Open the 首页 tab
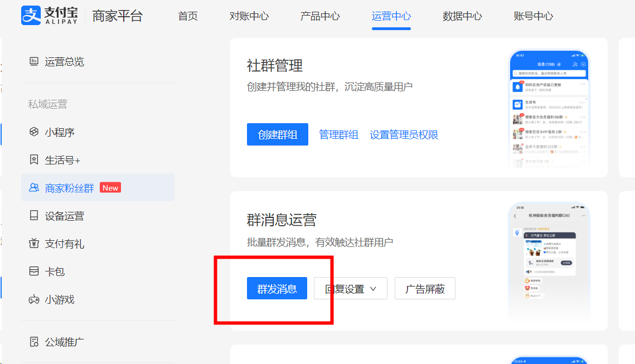The image size is (635, 364). (x=188, y=16)
